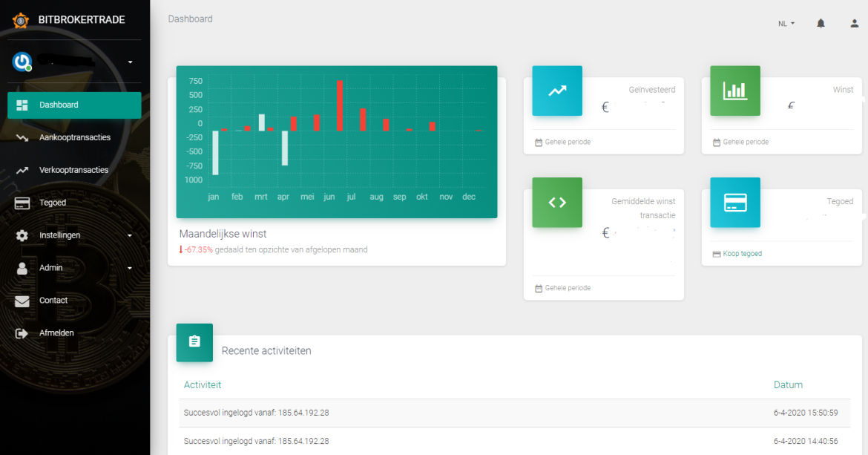Click the Recente activiteiten clipboard icon
868x455 pixels.
(194, 342)
